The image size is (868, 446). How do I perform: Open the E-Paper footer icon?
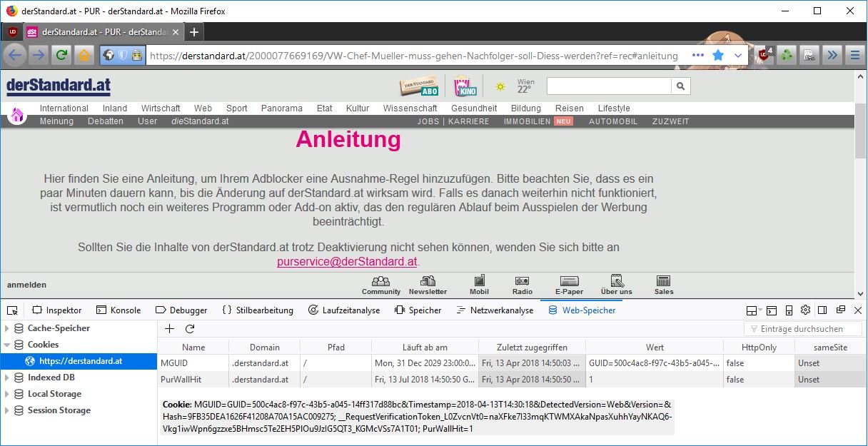coord(569,285)
